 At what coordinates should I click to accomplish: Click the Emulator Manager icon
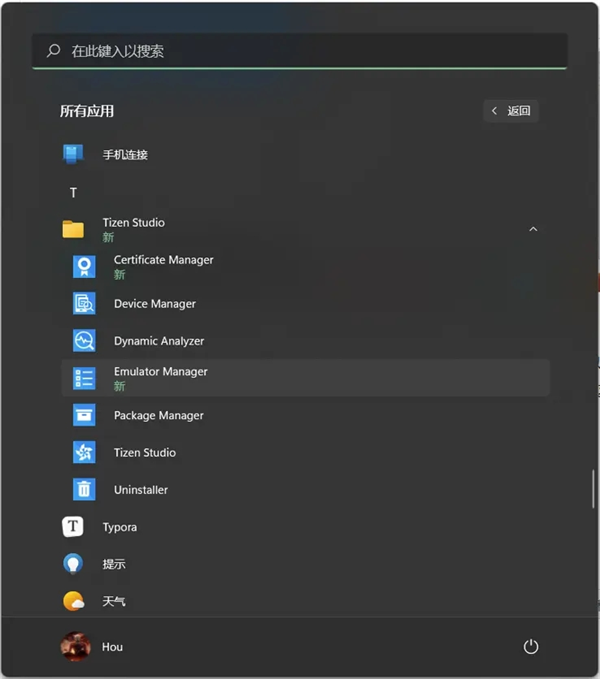84,378
